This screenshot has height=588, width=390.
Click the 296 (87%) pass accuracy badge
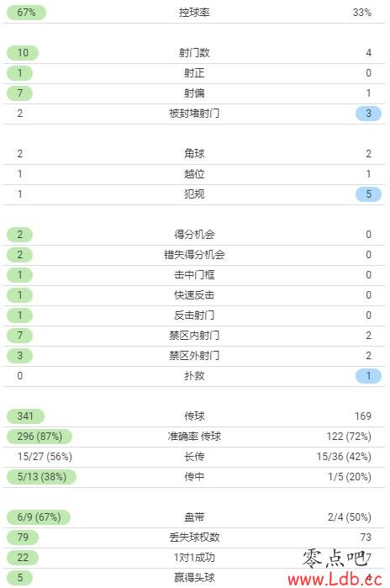[40, 437]
